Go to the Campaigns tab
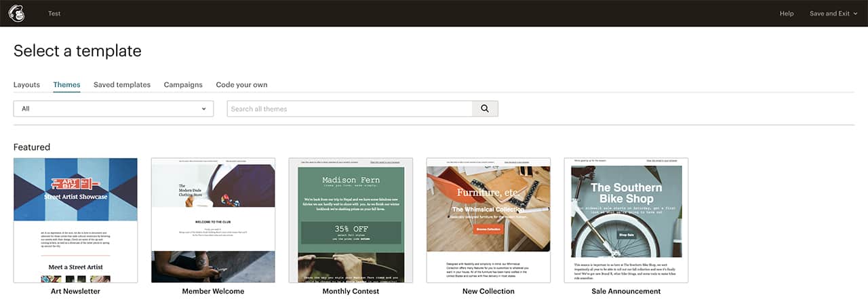 pyautogui.click(x=183, y=85)
